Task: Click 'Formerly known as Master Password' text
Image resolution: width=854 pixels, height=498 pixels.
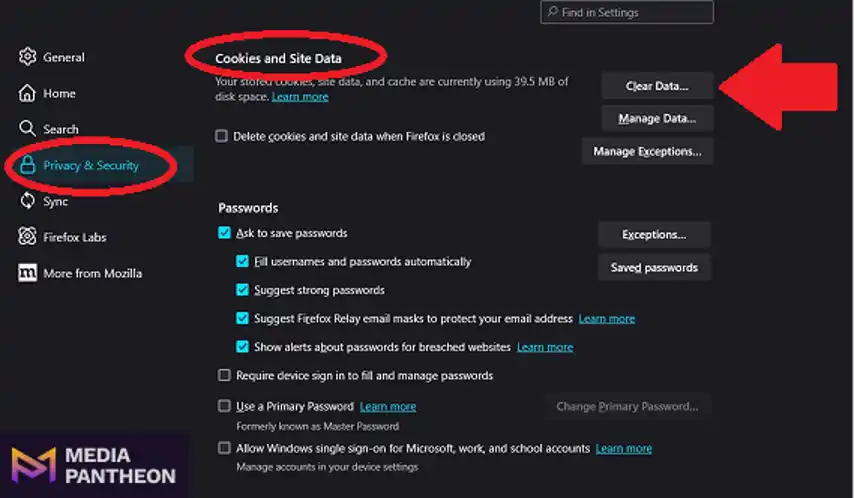Action: click(318, 426)
